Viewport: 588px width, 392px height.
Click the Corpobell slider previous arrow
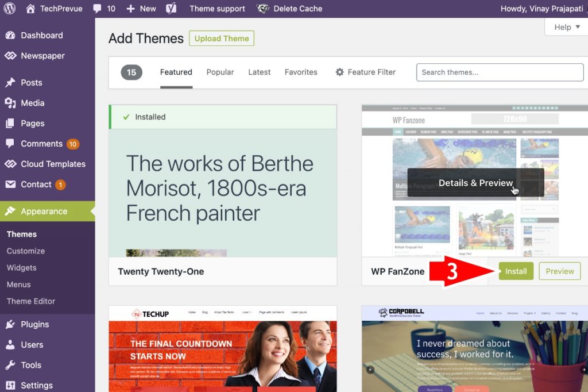pos(370,370)
